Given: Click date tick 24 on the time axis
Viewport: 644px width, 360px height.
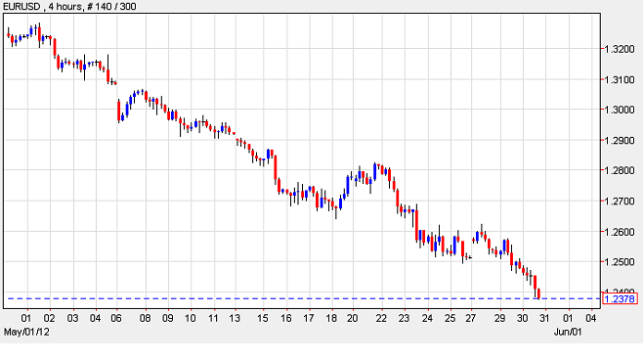Looking at the screenshot, I should (x=427, y=319).
